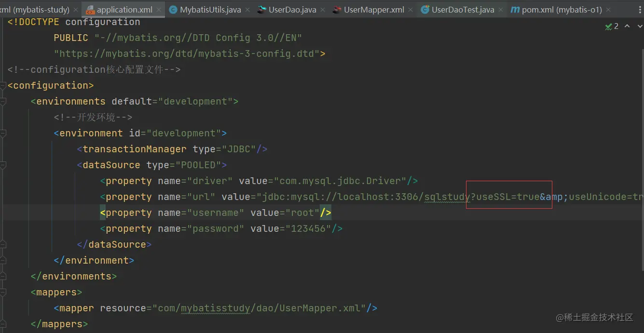Click the com.mysql.jdbc.Driver value
Viewport: 644px width, 333px height.
pos(340,181)
